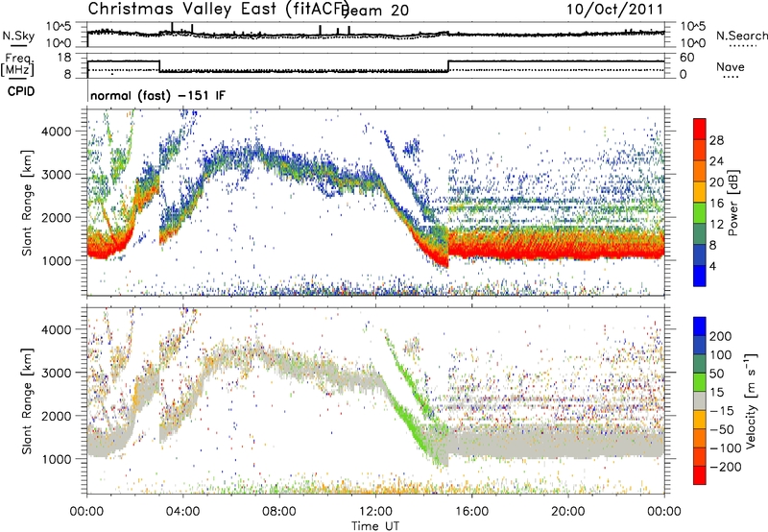Image resolution: width=768 pixels, height=532 pixels.
Task: Click the '08:00' time axis tick label
Action: (x=279, y=512)
